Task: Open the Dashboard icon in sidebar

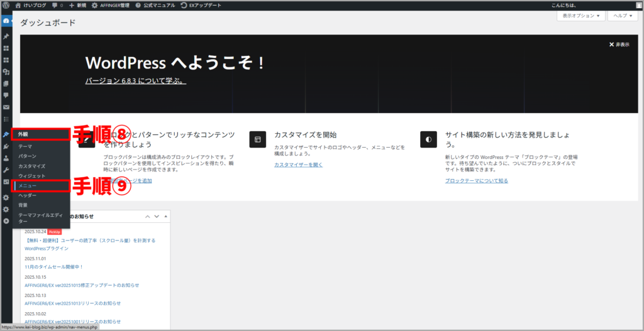Action: (x=6, y=21)
